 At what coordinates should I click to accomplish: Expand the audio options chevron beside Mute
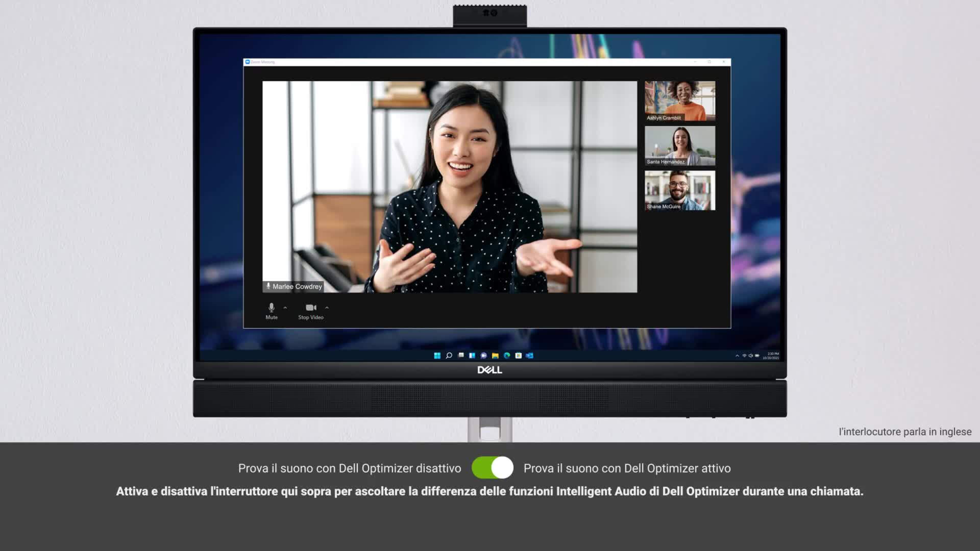coord(285,308)
